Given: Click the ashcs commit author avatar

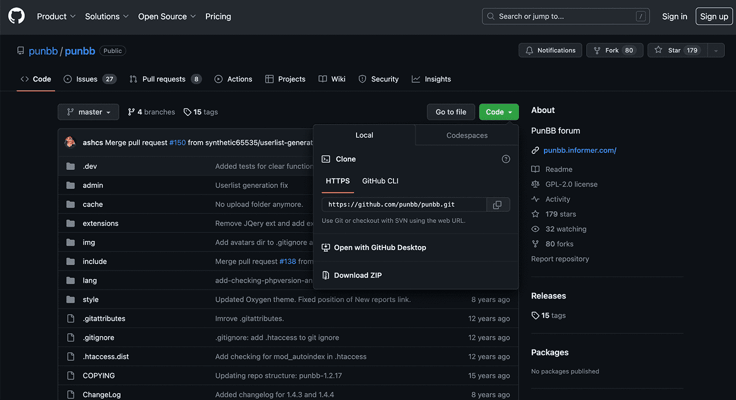Looking at the screenshot, I should tap(70, 143).
